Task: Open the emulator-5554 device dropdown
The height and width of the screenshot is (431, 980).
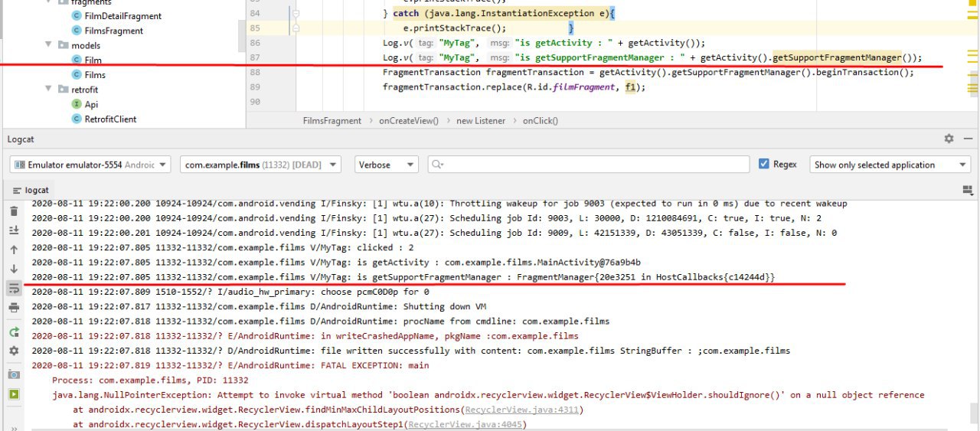Action: point(90,165)
